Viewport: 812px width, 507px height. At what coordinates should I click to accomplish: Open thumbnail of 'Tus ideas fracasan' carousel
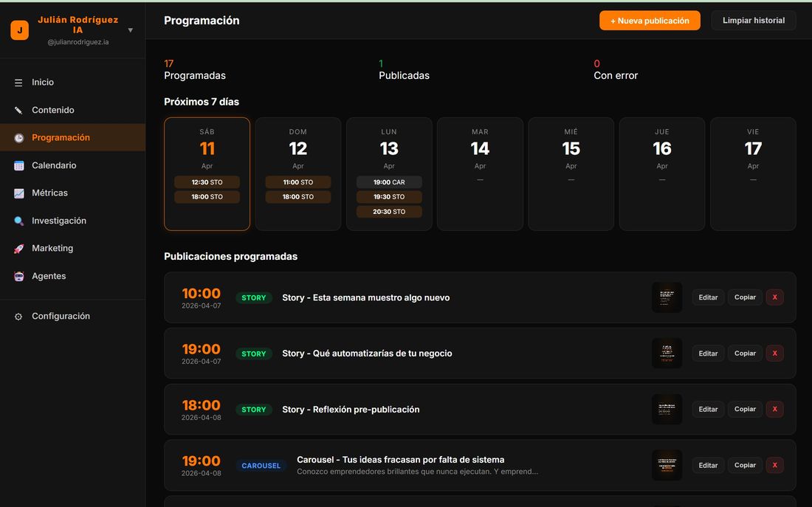[x=667, y=465]
